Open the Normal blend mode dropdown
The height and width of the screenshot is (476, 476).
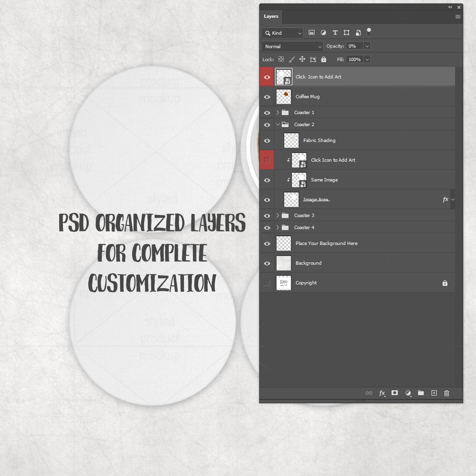292,46
